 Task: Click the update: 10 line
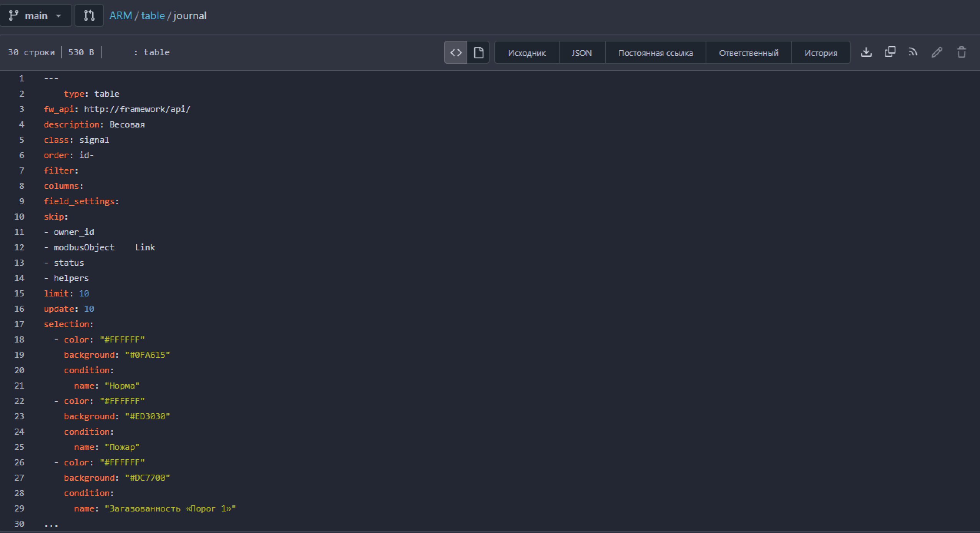coord(69,309)
